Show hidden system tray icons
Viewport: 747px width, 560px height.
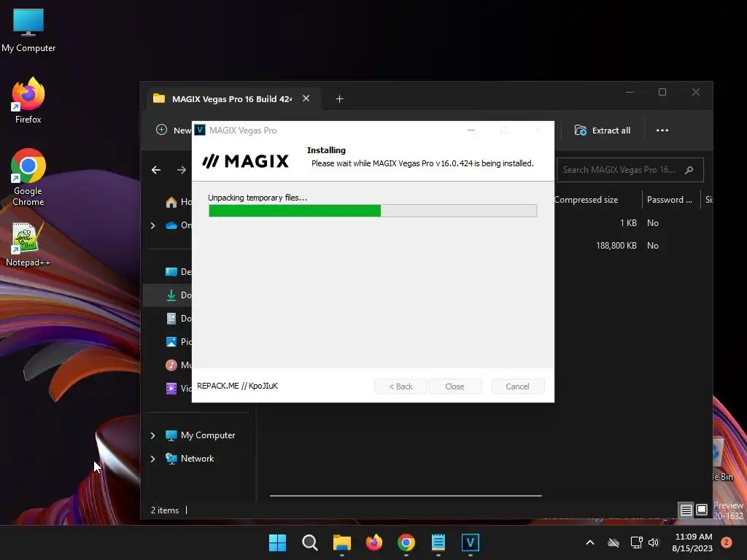[x=589, y=542]
